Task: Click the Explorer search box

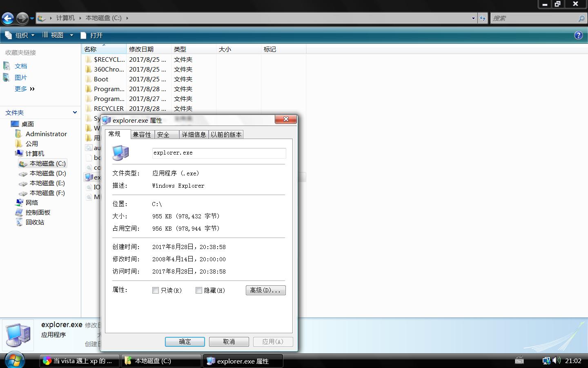Action: tap(538, 18)
